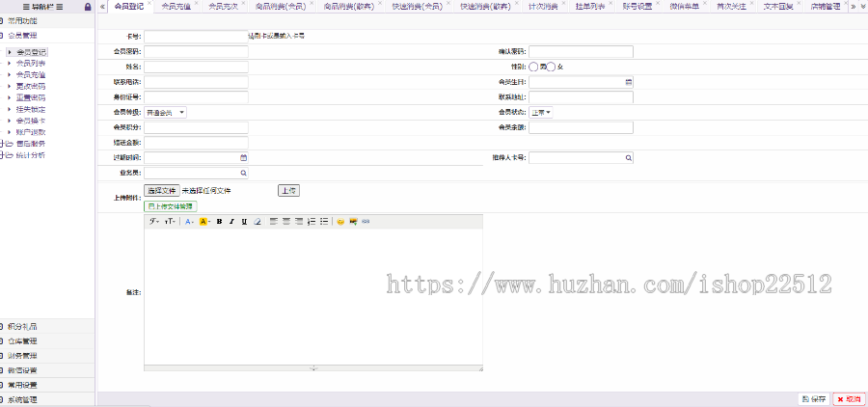Open 会员状态 dropdown
The height and width of the screenshot is (407, 868).
(541, 113)
